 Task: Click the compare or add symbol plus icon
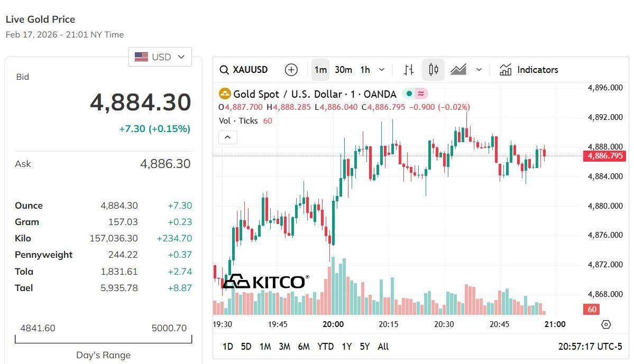291,70
